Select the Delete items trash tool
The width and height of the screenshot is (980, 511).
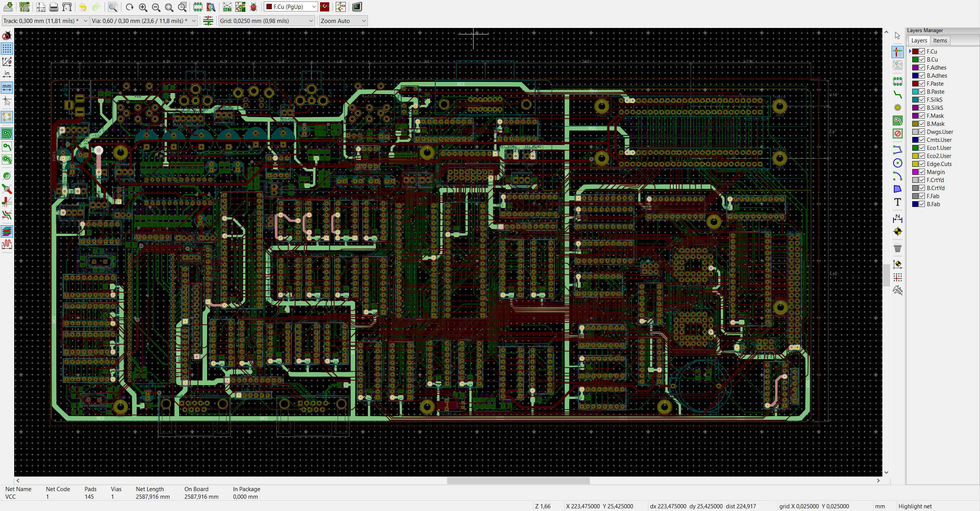[897, 248]
